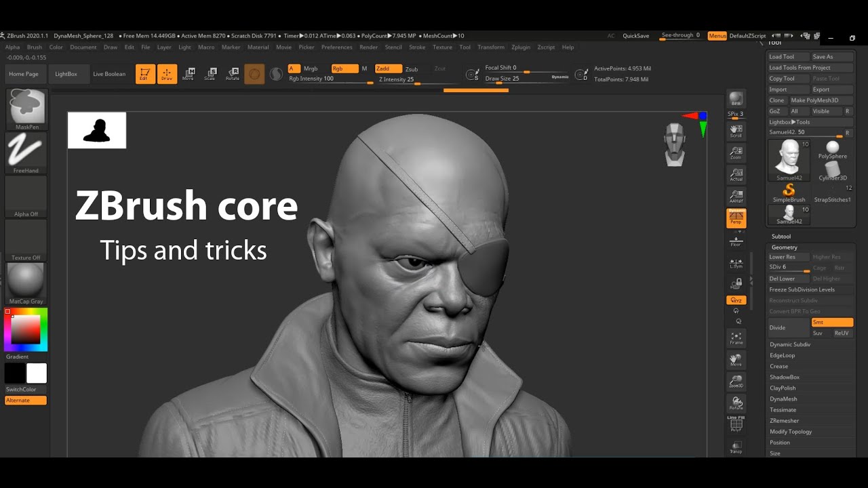Expand DynaMesh section

point(783,399)
